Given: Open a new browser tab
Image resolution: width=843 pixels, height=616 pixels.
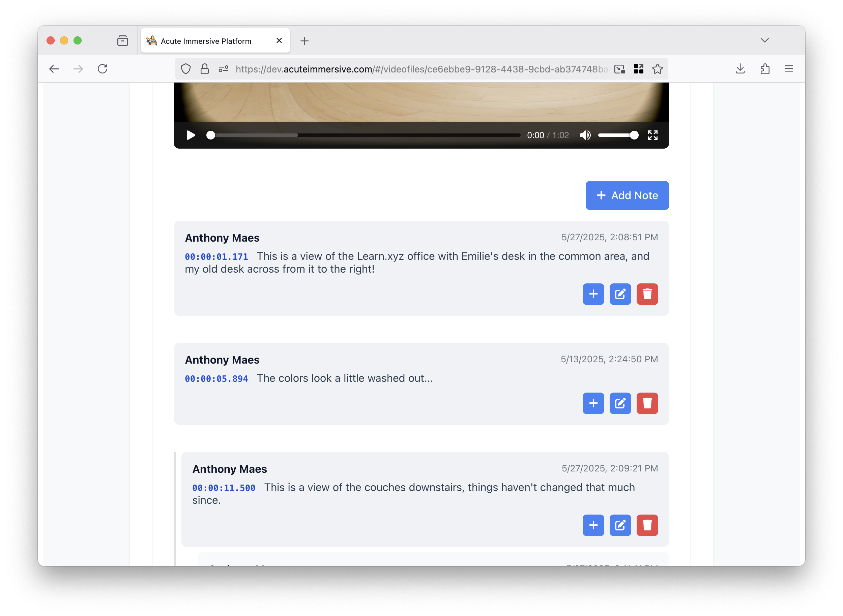Looking at the screenshot, I should point(304,41).
